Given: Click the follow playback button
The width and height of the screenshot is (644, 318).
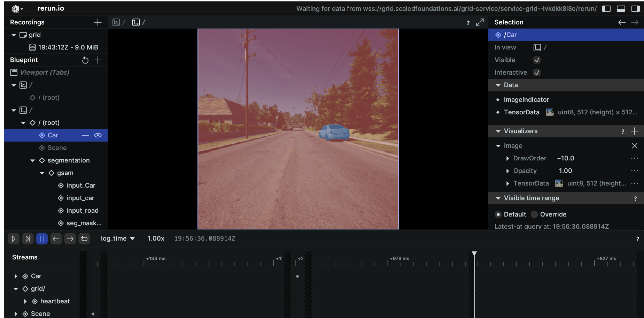Looking at the screenshot, I should click(28, 238).
